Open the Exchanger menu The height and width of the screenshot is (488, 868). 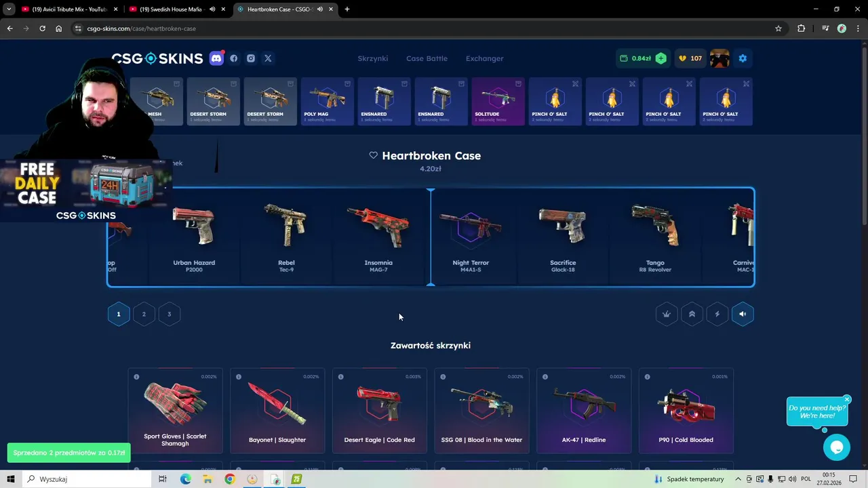(x=484, y=58)
